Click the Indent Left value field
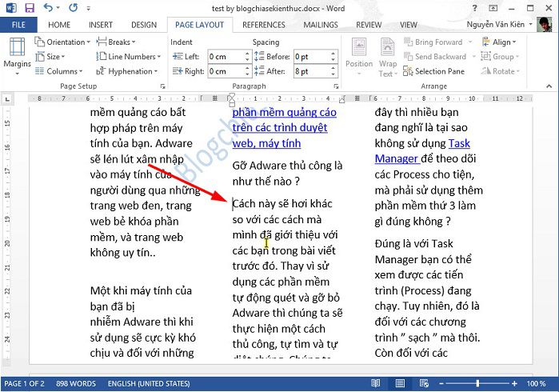The width and height of the screenshot is (559, 392). point(226,57)
